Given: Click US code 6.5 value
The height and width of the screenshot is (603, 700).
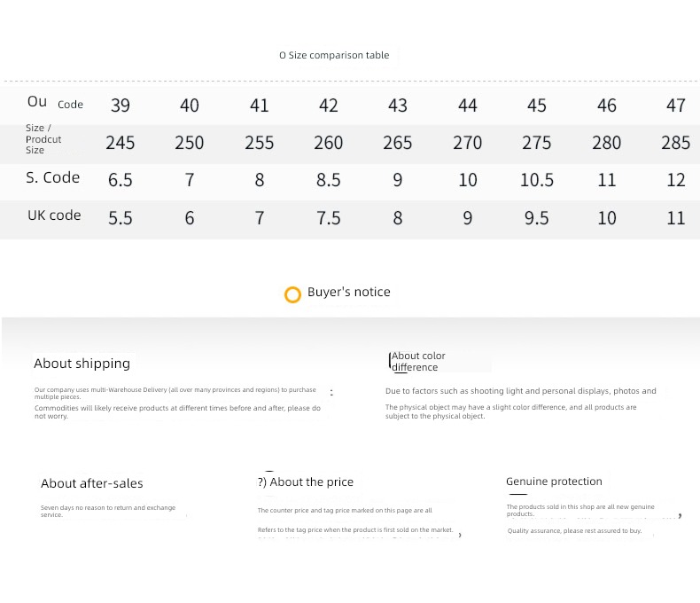Looking at the screenshot, I should point(121,180).
